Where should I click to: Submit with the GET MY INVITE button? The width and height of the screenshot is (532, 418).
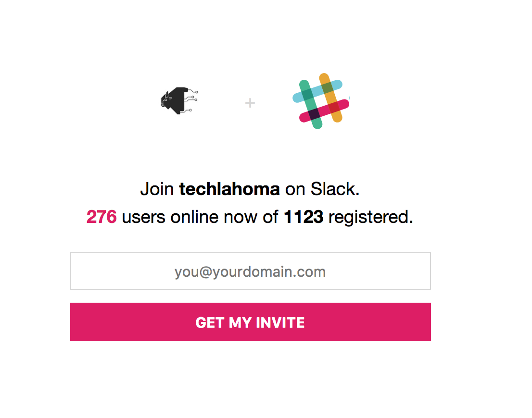coord(251,322)
